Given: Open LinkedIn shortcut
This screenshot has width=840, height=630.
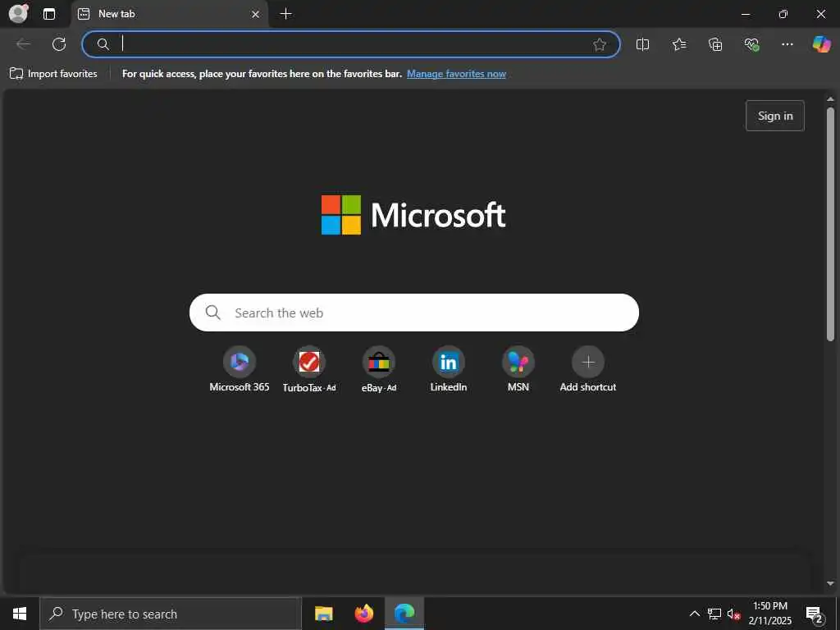Looking at the screenshot, I should [x=449, y=370].
